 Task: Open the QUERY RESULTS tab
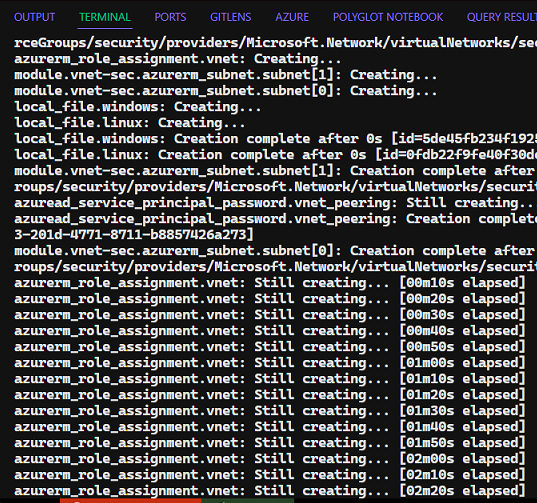(x=501, y=17)
